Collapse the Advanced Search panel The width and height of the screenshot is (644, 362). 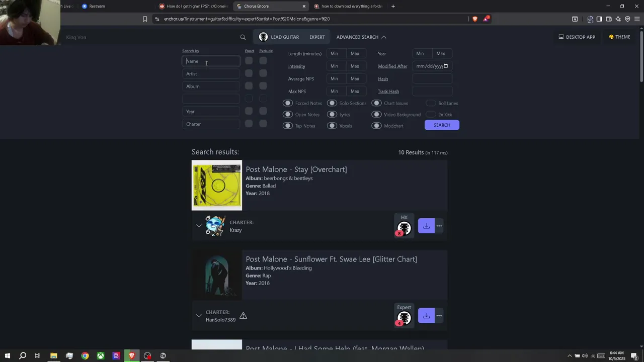click(361, 37)
